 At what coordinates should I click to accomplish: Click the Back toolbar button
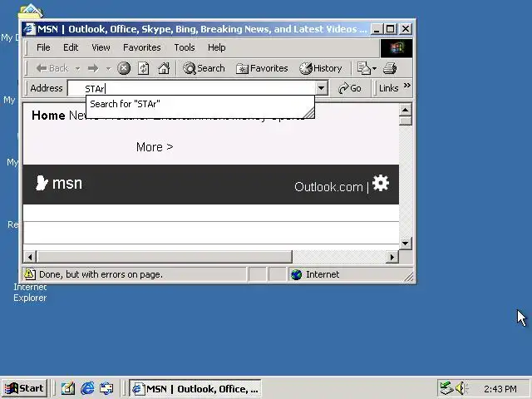[x=52, y=68]
